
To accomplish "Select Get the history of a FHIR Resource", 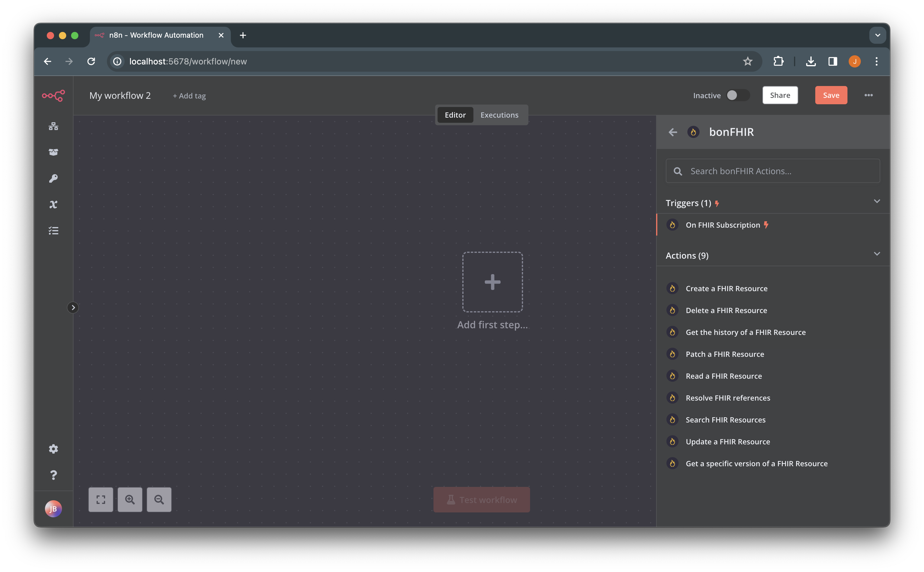I will click(x=773, y=333).
